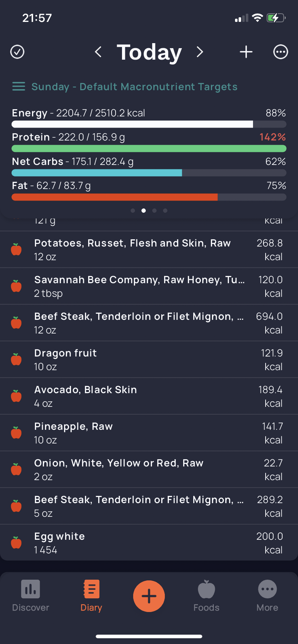Tap the Energy progress bar
This screenshot has height=644, width=298.
coord(149,124)
